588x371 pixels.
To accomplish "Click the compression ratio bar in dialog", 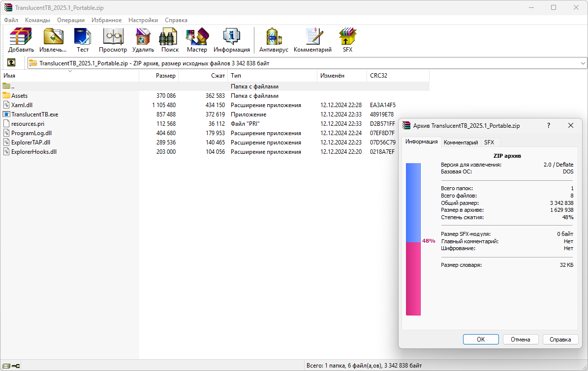I will click(x=413, y=239).
